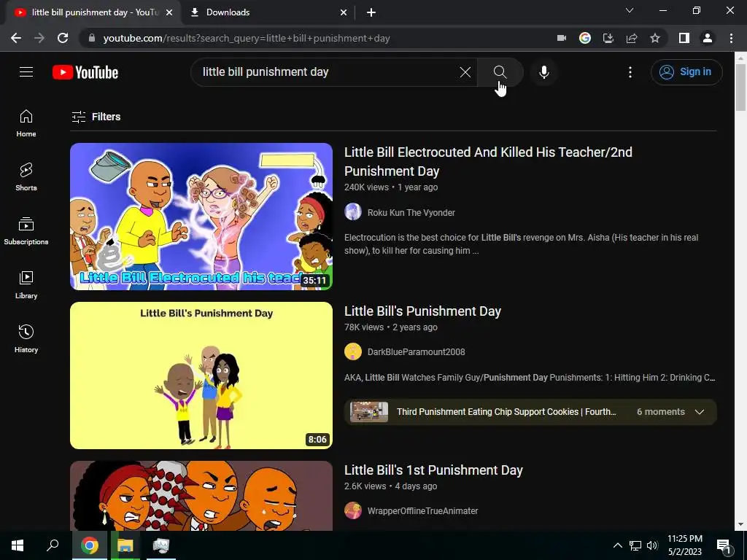Click the magnifier search button
Screen dimensions: 747x560
[x=500, y=72]
